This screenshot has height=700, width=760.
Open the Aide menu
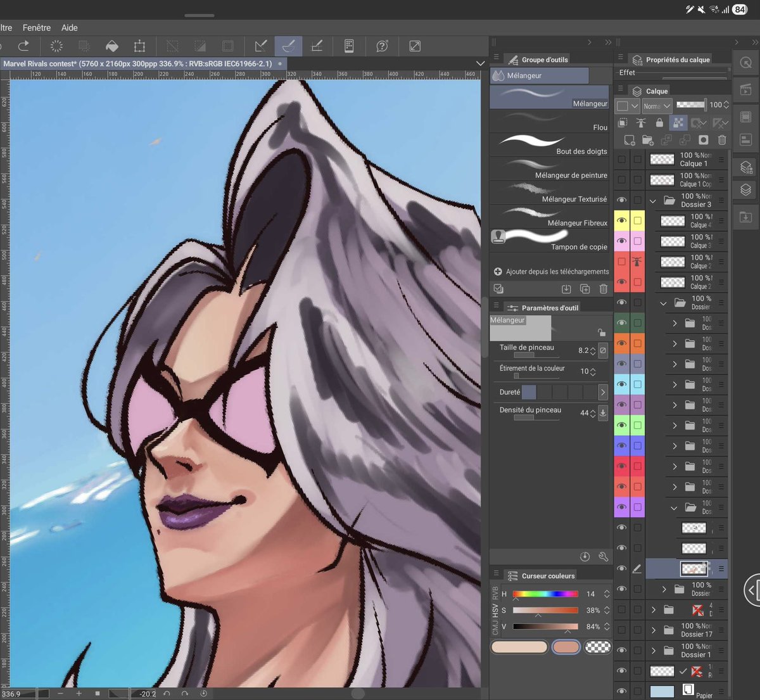point(70,27)
